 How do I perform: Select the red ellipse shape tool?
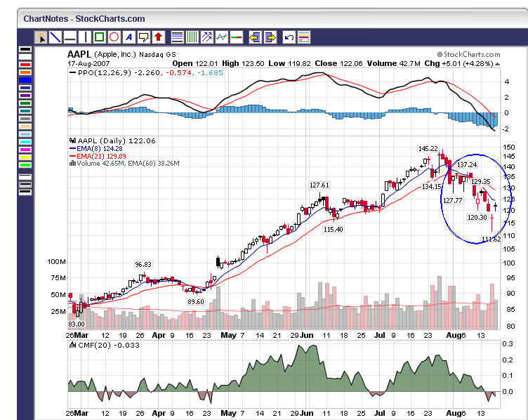[114, 37]
